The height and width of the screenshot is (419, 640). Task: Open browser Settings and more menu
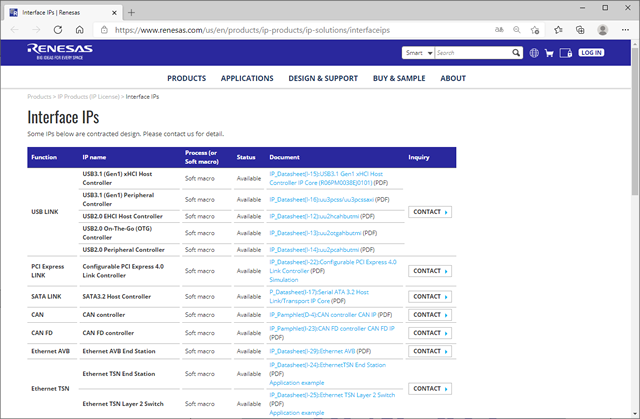[x=625, y=30]
